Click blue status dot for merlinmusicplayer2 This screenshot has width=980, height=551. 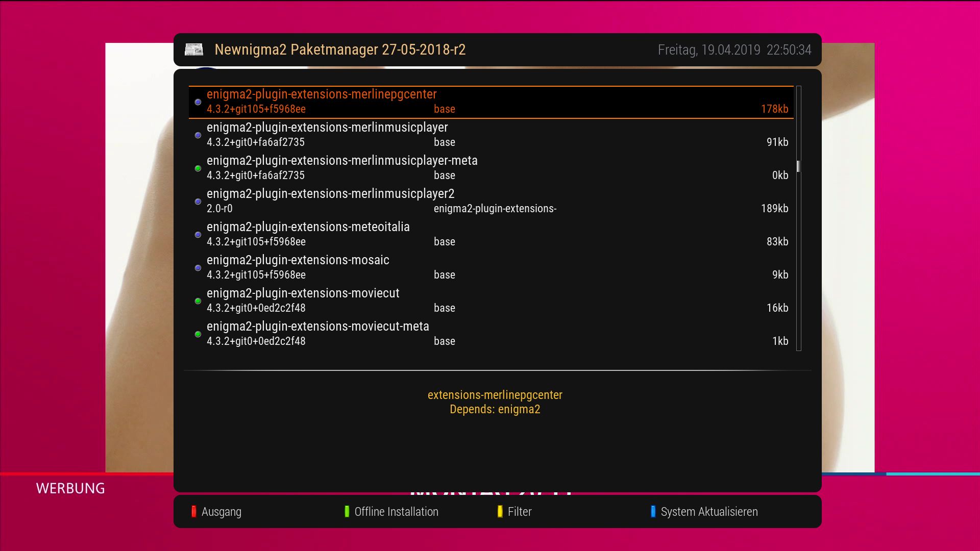[198, 202]
